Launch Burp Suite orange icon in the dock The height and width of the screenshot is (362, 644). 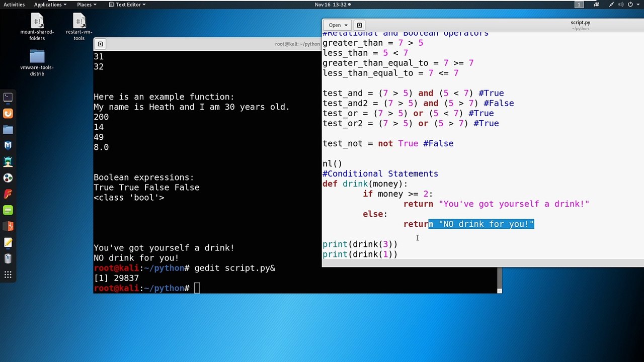click(x=8, y=226)
